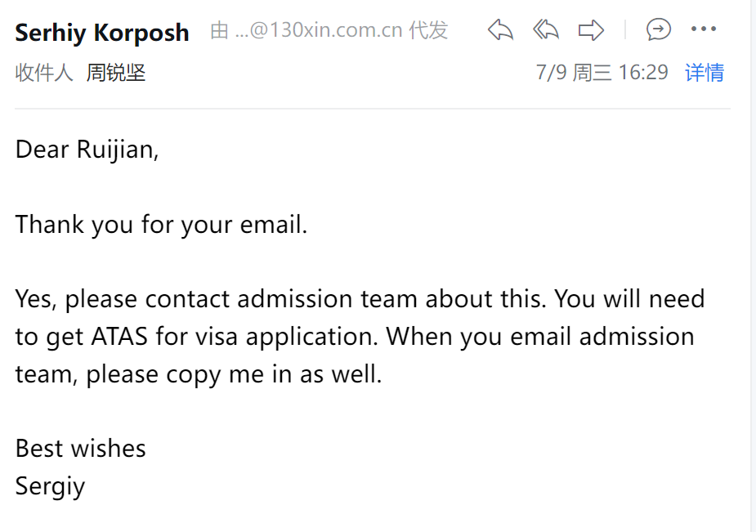Show message details via 详情 link

(x=704, y=72)
